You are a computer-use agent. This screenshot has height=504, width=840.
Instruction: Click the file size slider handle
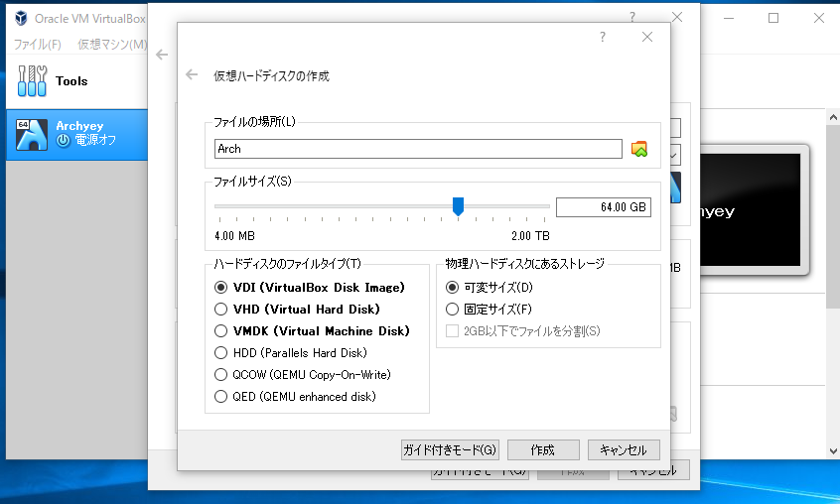pos(458,206)
